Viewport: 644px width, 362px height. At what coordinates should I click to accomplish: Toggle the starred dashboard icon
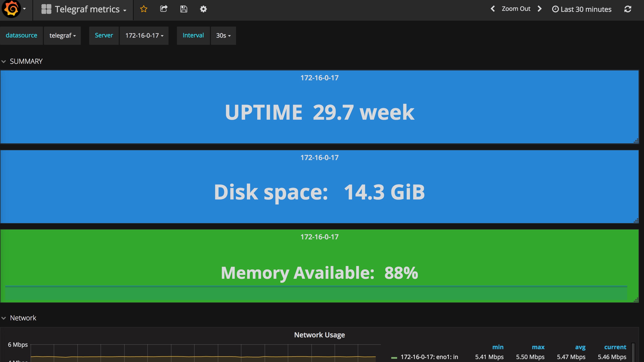[x=143, y=9]
